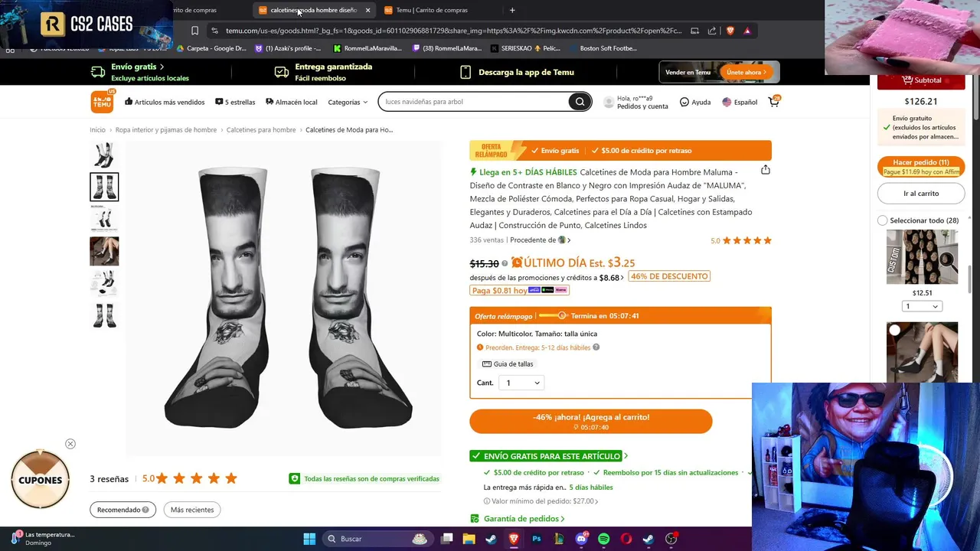The width and height of the screenshot is (980, 551).
Task: Open Spotify from the taskbar
Action: tap(603, 539)
